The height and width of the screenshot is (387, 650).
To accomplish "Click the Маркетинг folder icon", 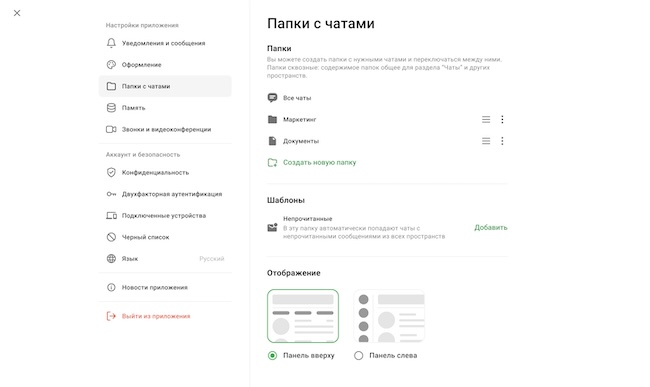I will coord(272,119).
